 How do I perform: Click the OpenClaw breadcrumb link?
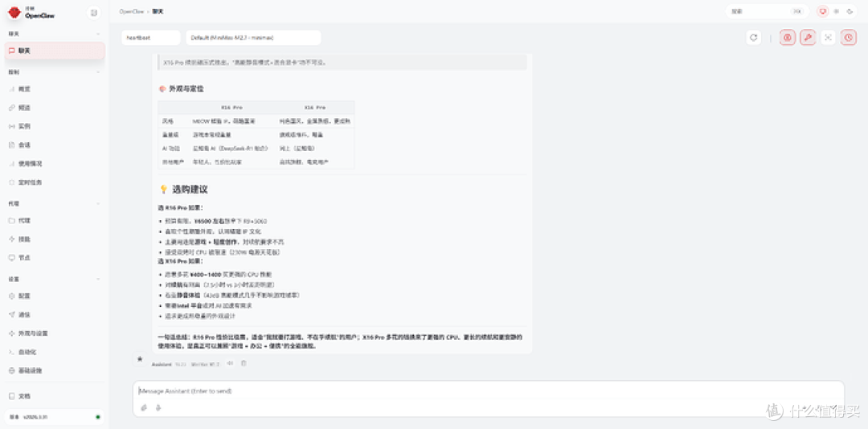[x=131, y=11]
